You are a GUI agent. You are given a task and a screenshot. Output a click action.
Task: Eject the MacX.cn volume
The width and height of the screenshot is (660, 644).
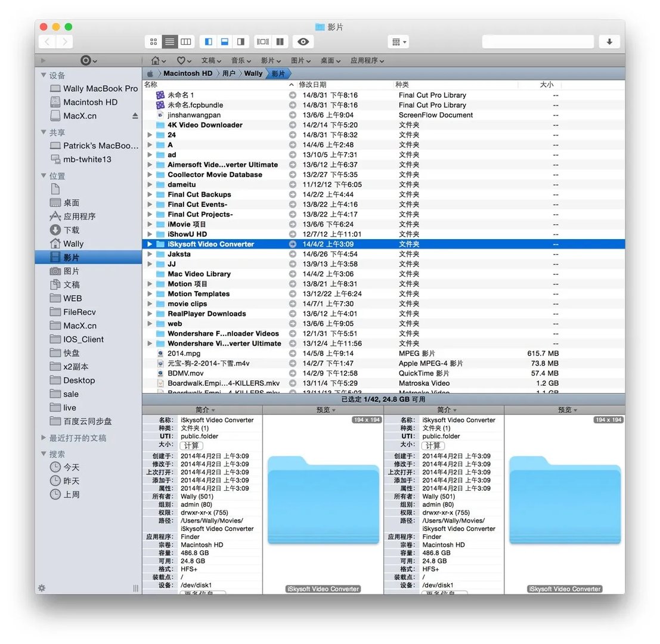[135, 116]
